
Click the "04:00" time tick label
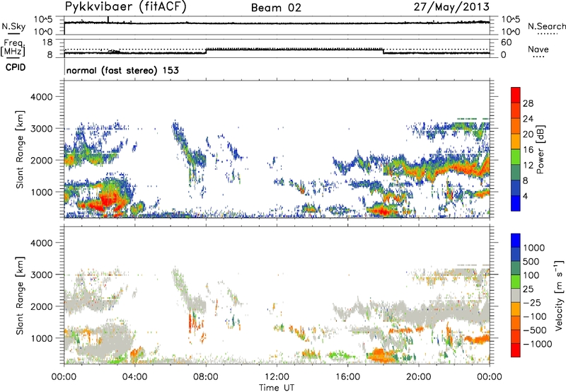134,377
